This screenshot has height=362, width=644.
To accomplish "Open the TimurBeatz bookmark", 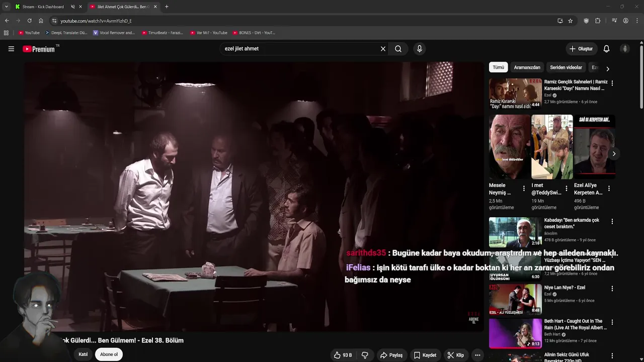I will pos(162,33).
